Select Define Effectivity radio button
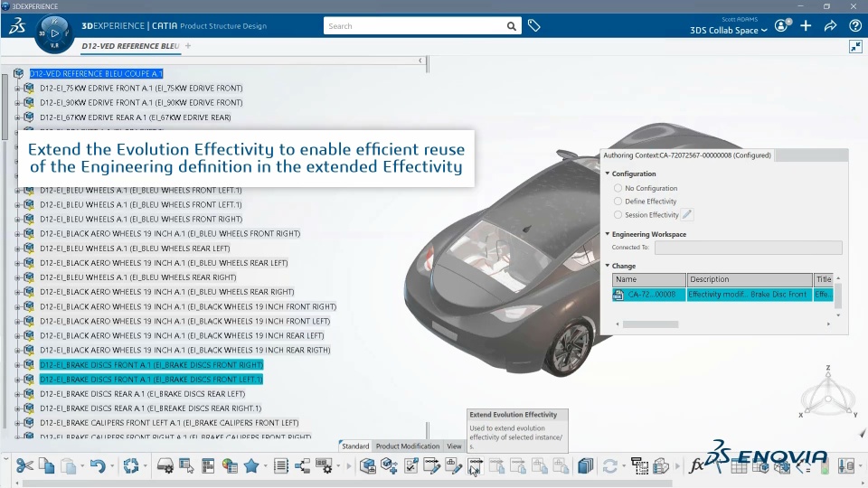Image resolution: width=868 pixels, height=488 pixels. pyautogui.click(x=618, y=202)
